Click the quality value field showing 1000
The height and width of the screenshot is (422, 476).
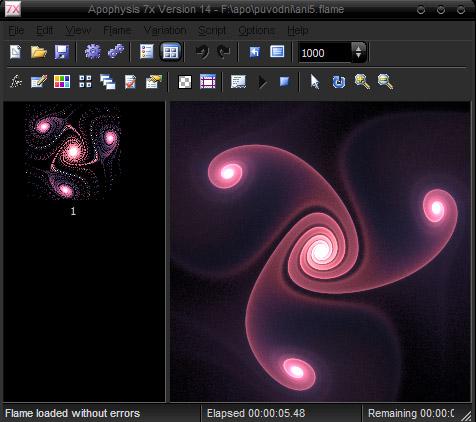[x=324, y=53]
